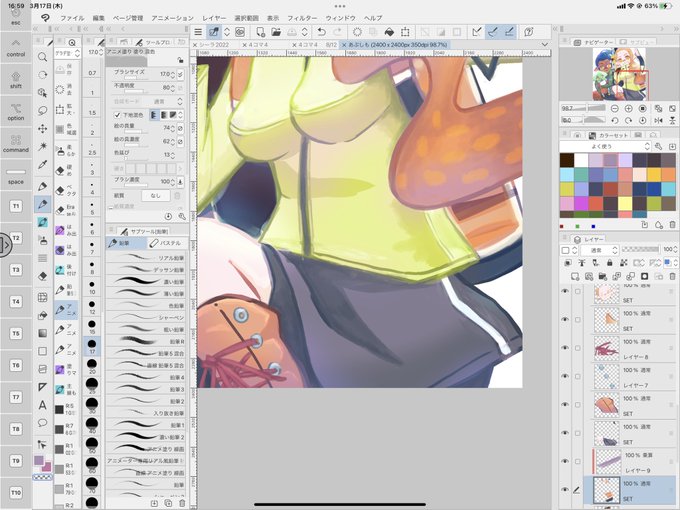Toggle visibility of the selected bottom SET layer

[565, 490]
